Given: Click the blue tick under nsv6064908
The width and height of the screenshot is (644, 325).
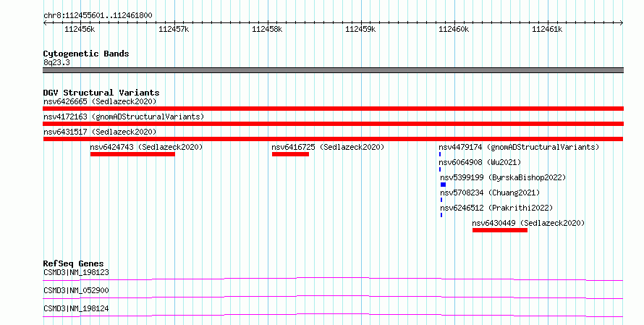Looking at the screenshot, I should point(440,169).
